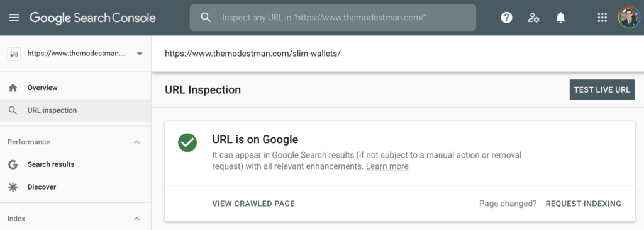Click the help question mark icon
The height and width of the screenshot is (230, 644).
tap(506, 18)
